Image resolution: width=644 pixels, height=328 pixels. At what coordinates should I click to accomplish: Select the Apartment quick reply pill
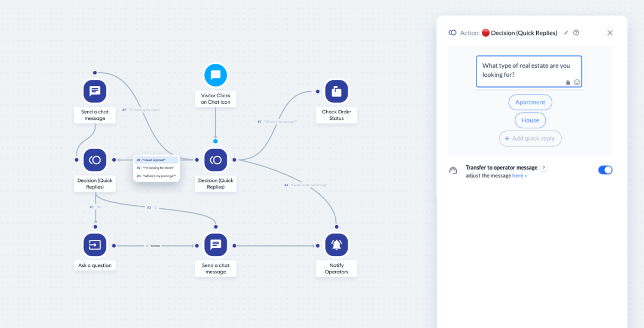530,102
